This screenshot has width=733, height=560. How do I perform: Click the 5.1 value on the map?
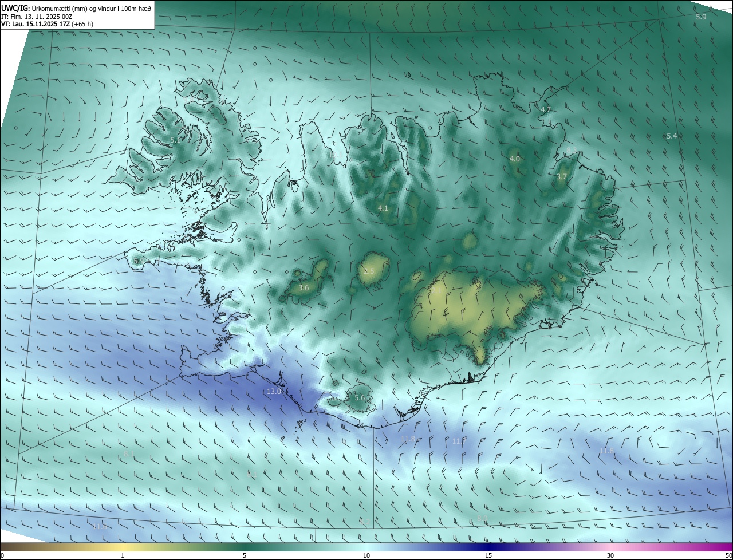point(175,140)
